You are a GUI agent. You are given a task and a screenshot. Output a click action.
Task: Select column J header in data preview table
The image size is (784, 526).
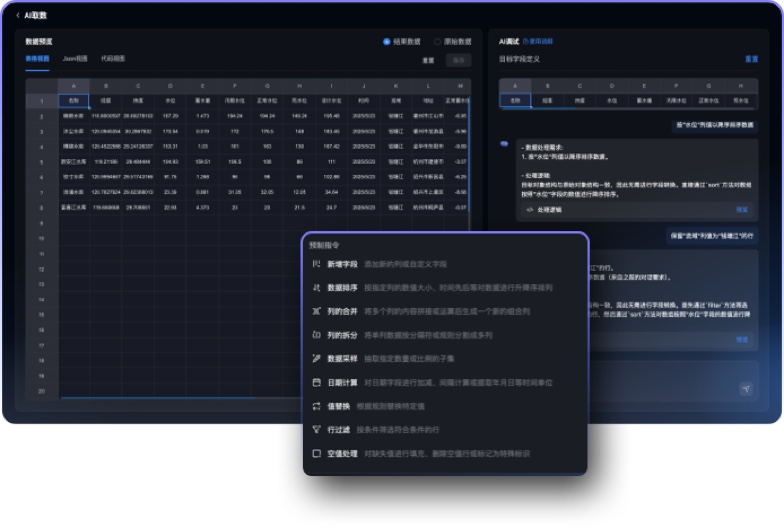364,86
